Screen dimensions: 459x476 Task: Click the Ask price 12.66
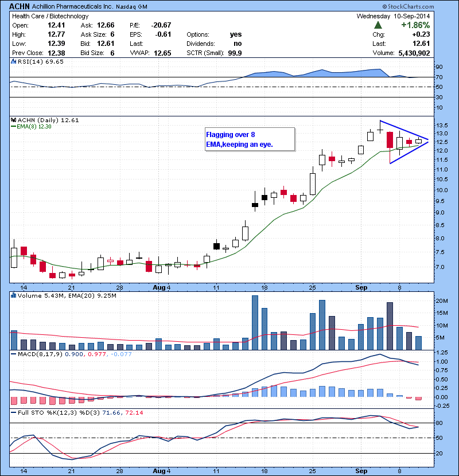coord(106,25)
